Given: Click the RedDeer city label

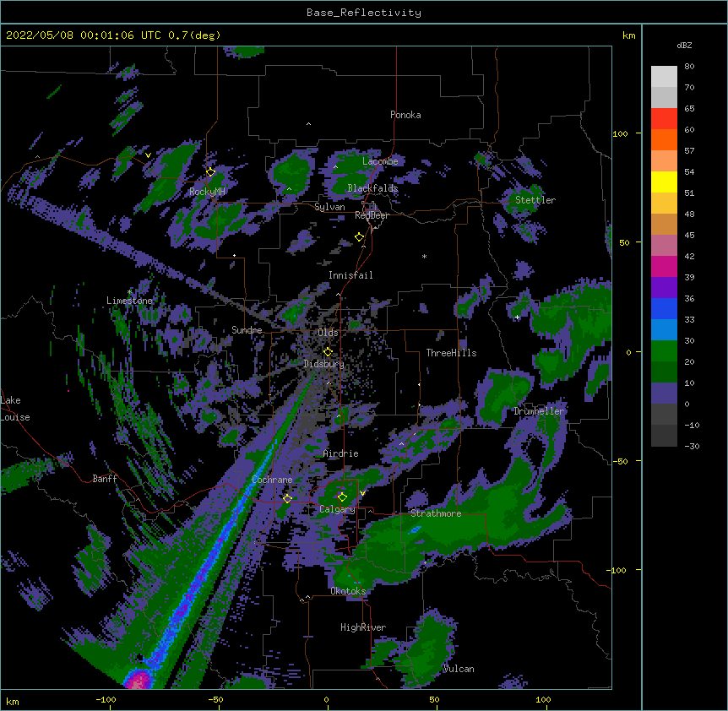Looking at the screenshot, I should point(372,215).
